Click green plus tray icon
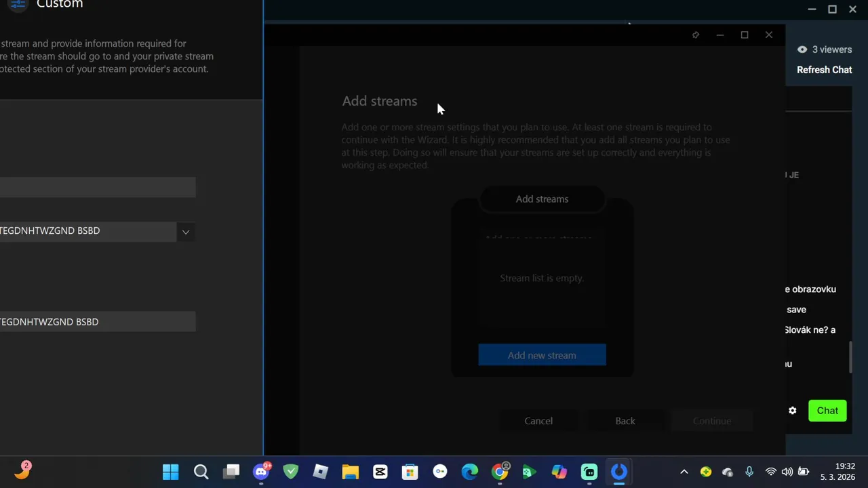Viewport: 868px width, 488px height. click(x=706, y=472)
